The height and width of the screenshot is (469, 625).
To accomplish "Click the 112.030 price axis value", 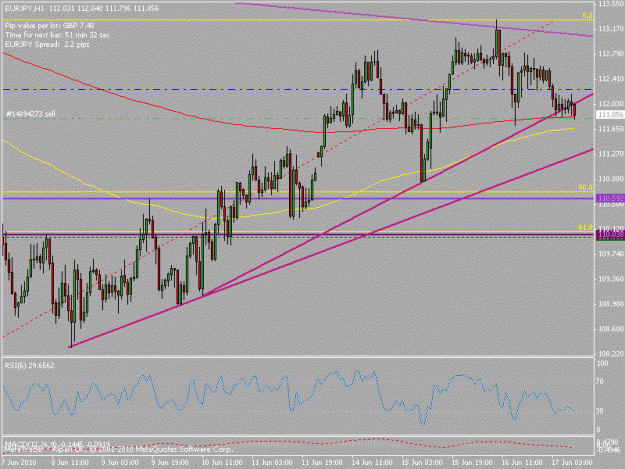I will point(611,104).
